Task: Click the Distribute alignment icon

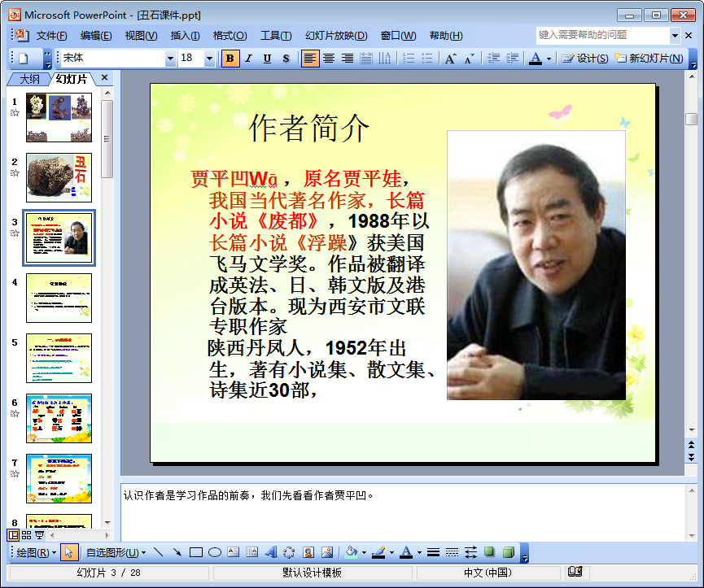Action: click(x=366, y=59)
